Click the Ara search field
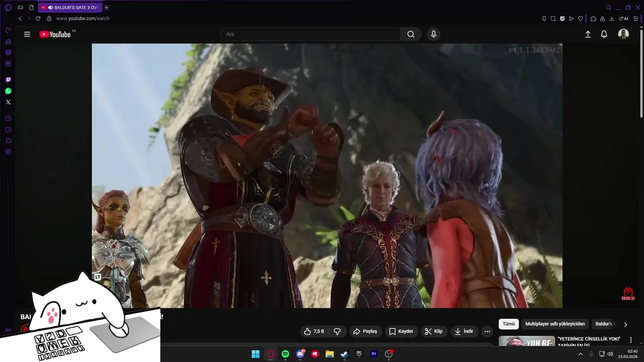Screen dimensions: 644x362 (x=310, y=34)
